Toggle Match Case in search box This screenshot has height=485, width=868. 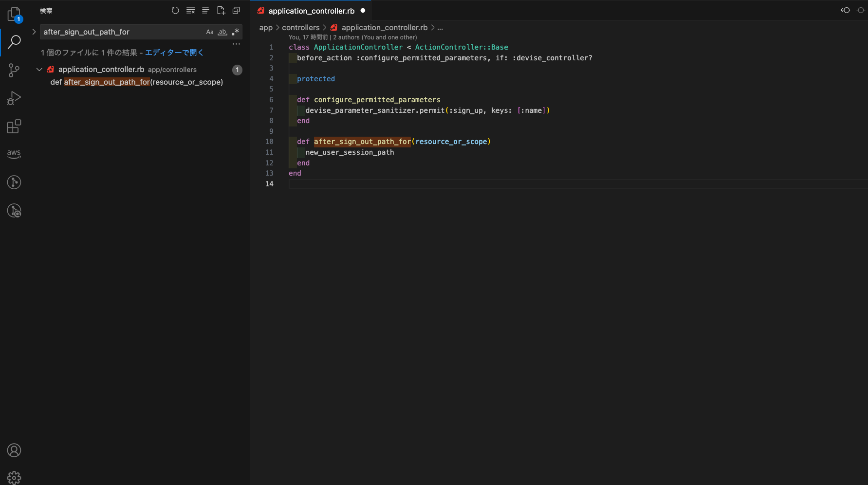pyautogui.click(x=210, y=32)
